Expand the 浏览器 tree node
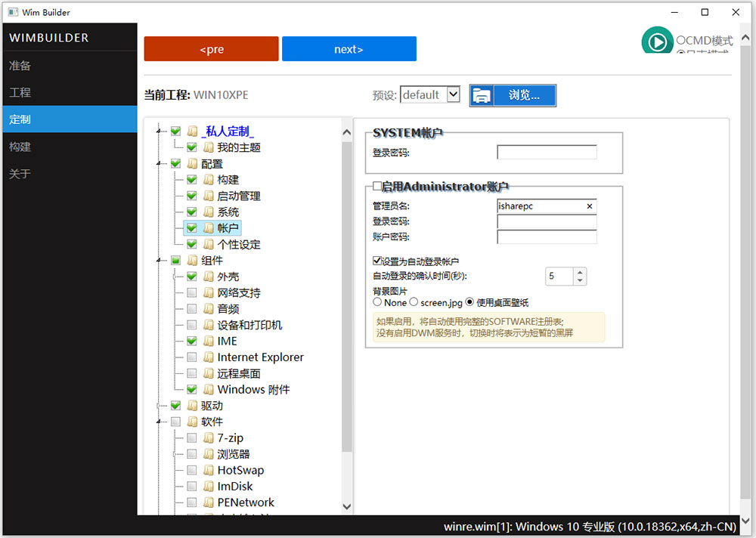The width and height of the screenshot is (756, 538). 175,454
